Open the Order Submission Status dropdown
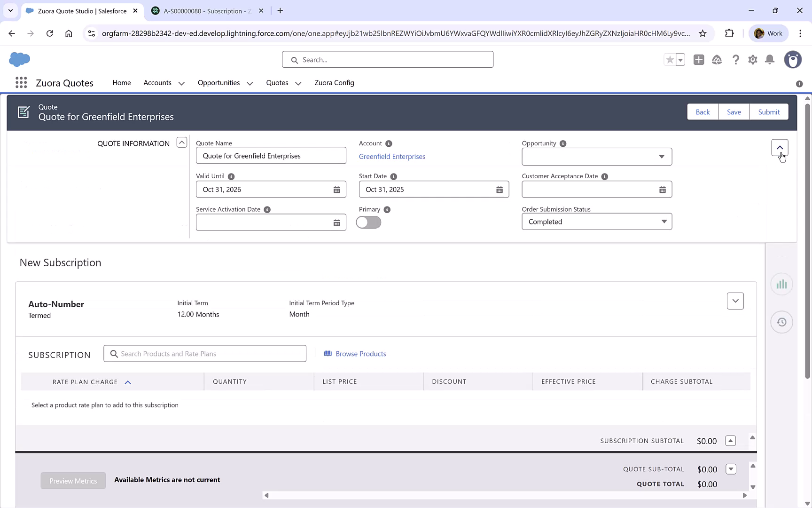 point(664,221)
